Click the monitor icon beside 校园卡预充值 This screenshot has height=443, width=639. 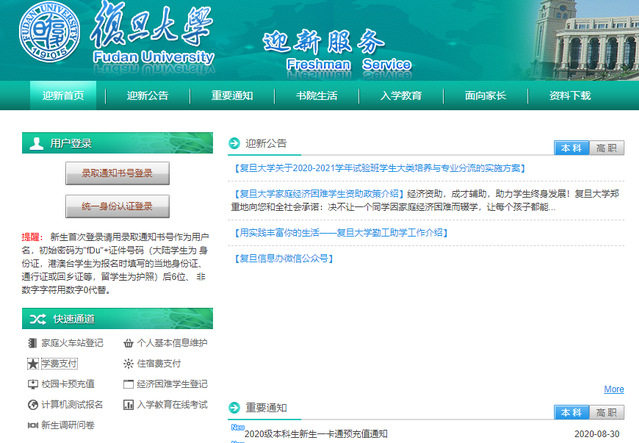[x=33, y=384]
